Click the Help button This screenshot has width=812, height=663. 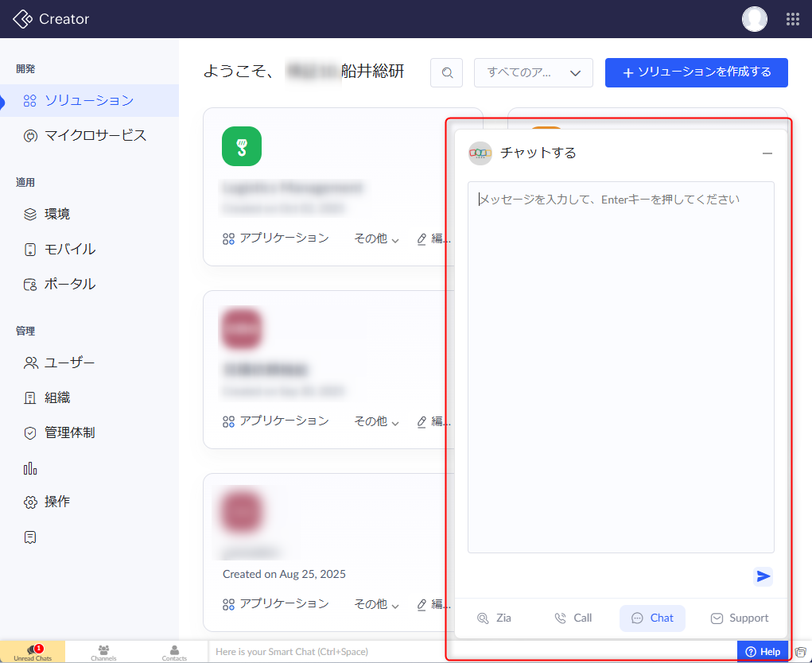(x=763, y=652)
